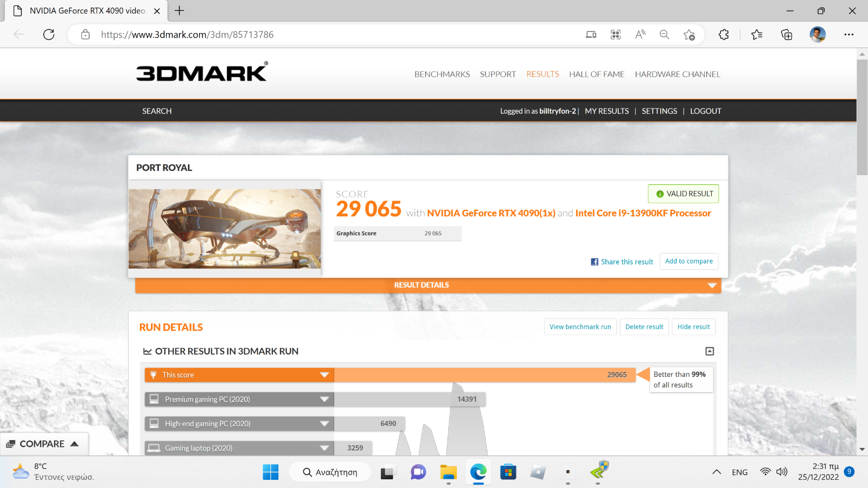Expand Gaming laptop (2020) dropdown
This screenshot has width=868, height=488.
click(x=324, y=448)
